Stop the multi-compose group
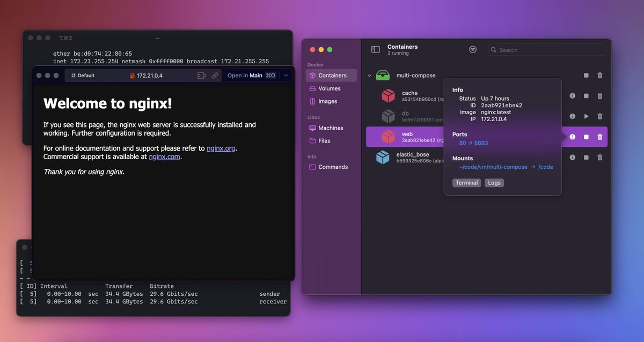Screen dimensions: 644x342 [x=586, y=76]
